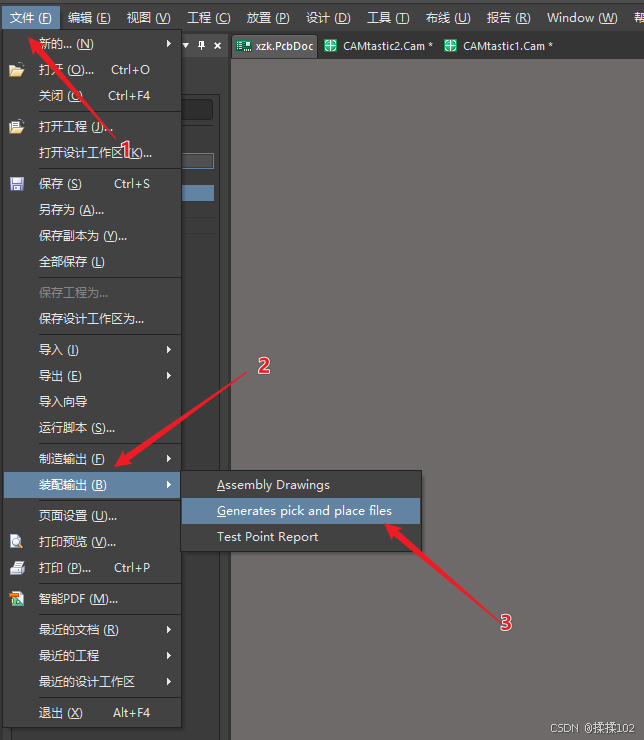The height and width of the screenshot is (740, 644).
Task: Click the pin icon on the panel header
Action: pyautogui.click(x=201, y=45)
